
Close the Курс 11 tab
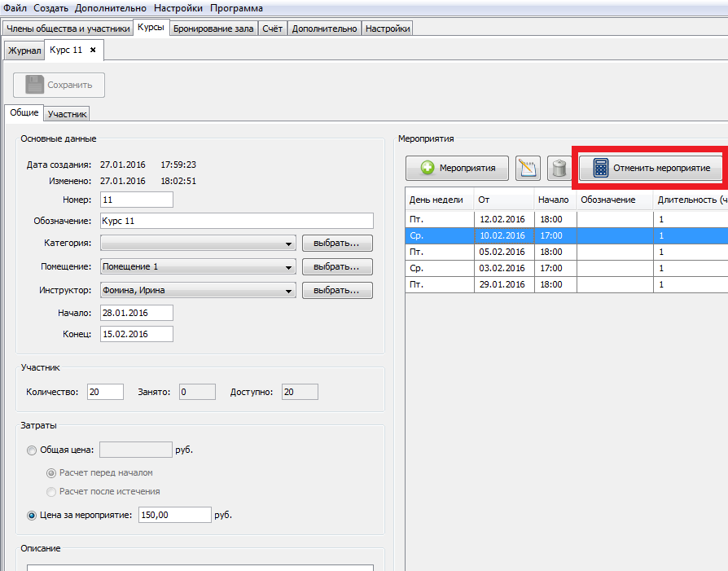coord(93,50)
